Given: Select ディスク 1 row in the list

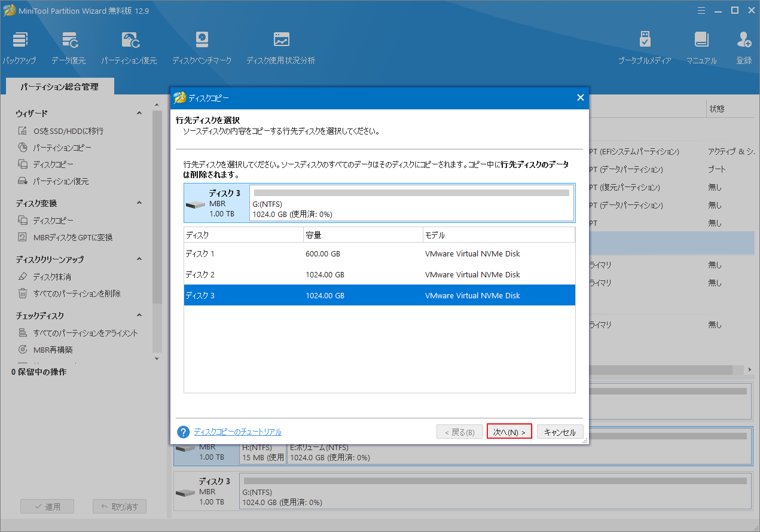Looking at the screenshot, I should (x=380, y=253).
